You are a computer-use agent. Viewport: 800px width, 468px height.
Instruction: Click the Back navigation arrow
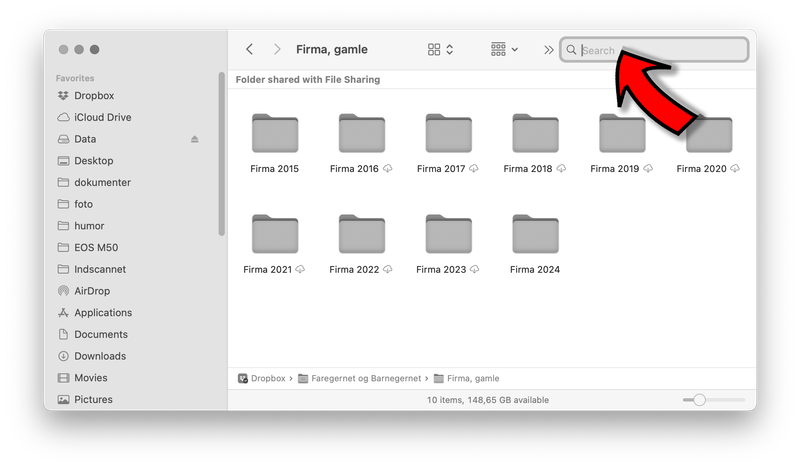[x=249, y=49]
